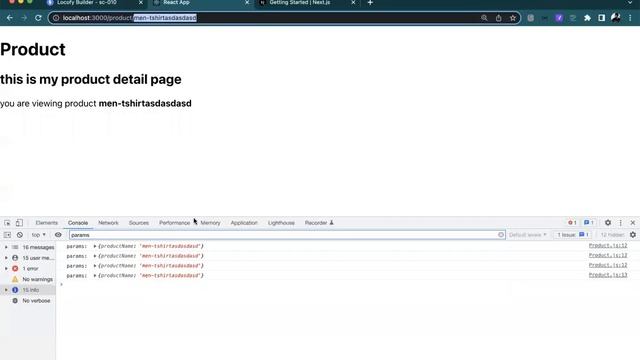Expand the first params object log
640x360 pixels.
95,246
